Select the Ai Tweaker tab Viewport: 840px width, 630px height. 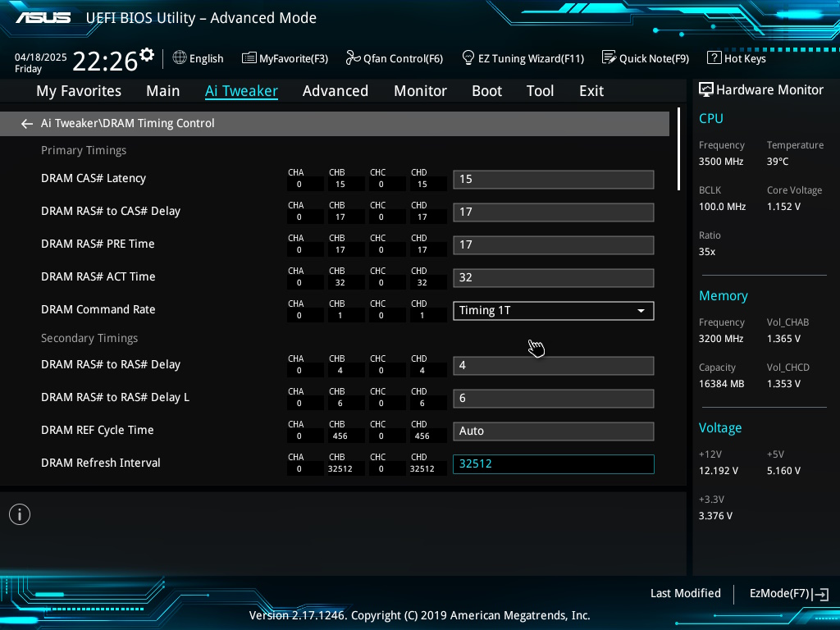coord(241,91)
